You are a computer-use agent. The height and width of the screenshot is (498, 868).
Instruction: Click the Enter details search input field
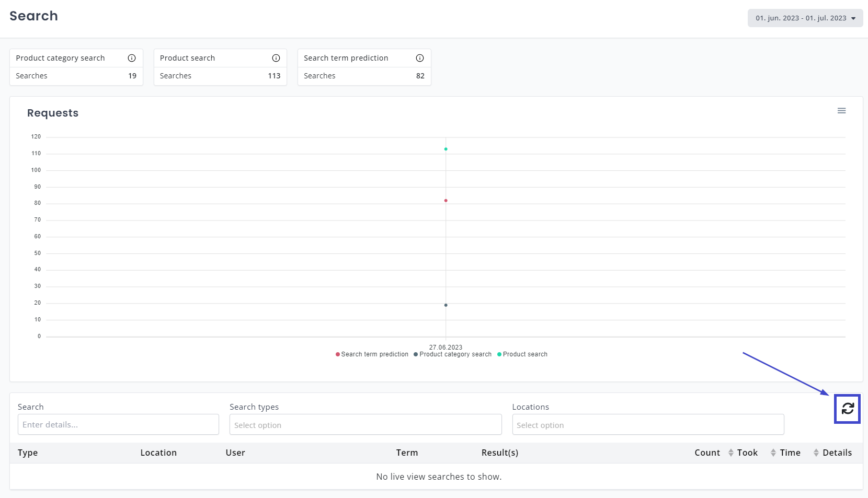[x=118, y=424]
